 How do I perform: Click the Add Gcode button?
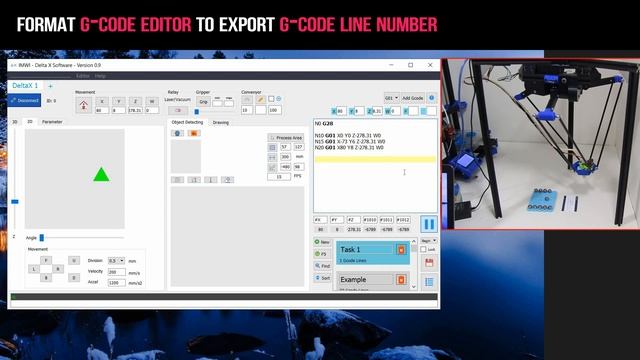click(413, 98)
